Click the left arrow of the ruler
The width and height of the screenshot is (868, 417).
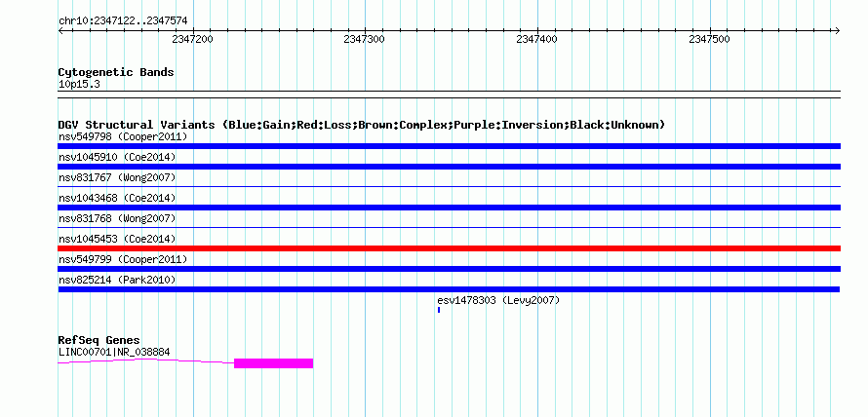[60, 31]
